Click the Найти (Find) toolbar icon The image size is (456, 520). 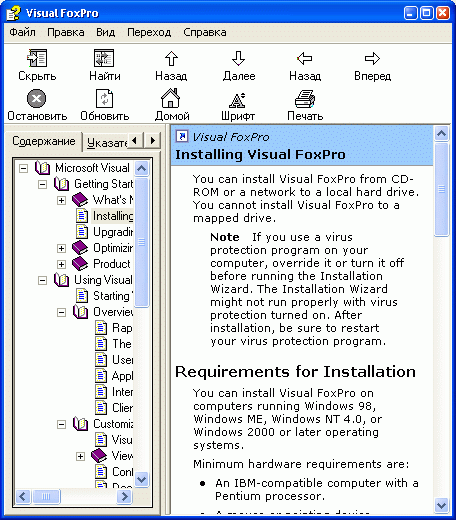(x=104, y=58)
